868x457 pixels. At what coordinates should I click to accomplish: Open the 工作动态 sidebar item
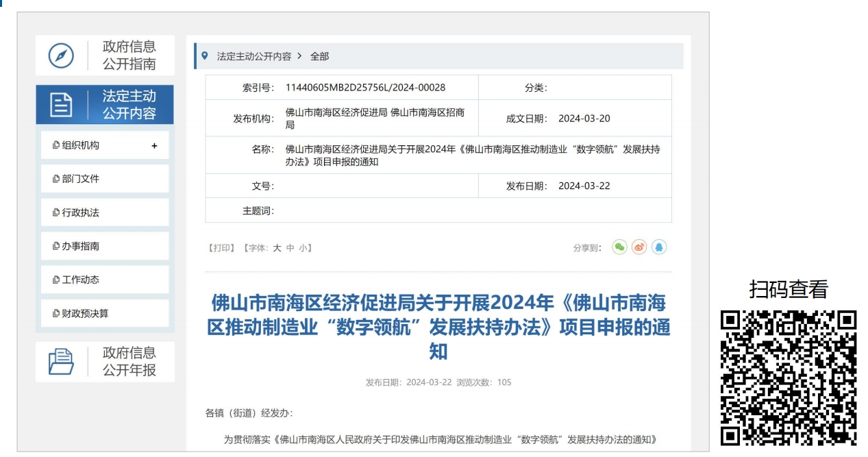[80, 280]
